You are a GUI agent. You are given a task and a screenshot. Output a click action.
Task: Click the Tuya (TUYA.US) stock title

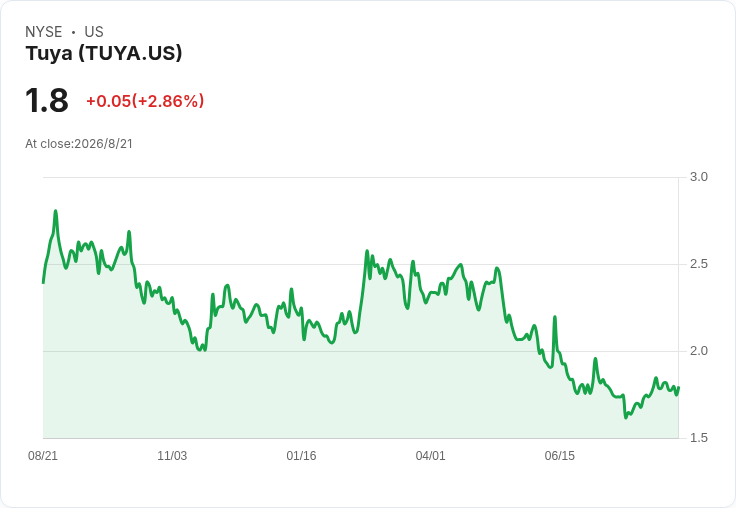tap(104, 54)
